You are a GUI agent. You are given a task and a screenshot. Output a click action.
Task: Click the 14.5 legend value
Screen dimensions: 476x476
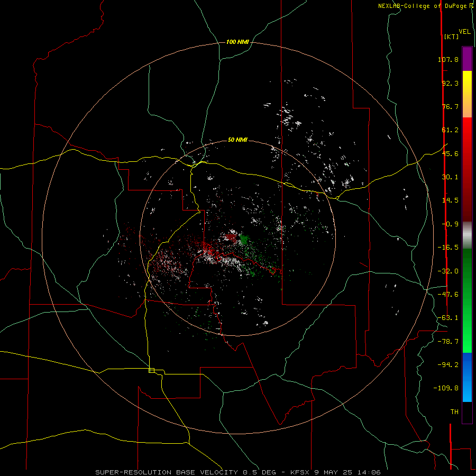[x=450, y=200]
